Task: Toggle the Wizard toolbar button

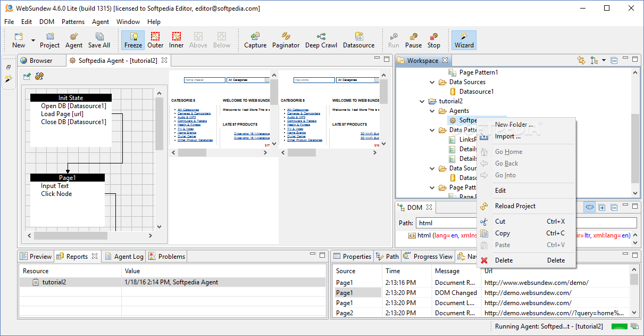Action: tap(464, 40)
